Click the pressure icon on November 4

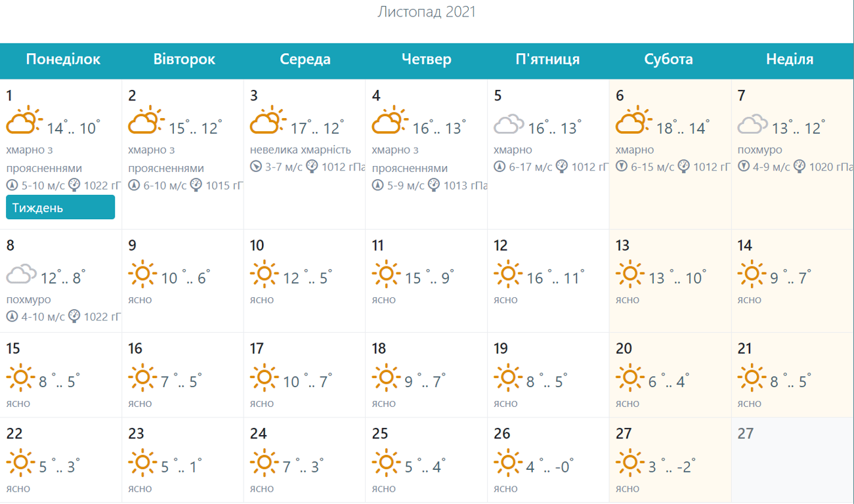pyautogui.click(x=433, y=185)
